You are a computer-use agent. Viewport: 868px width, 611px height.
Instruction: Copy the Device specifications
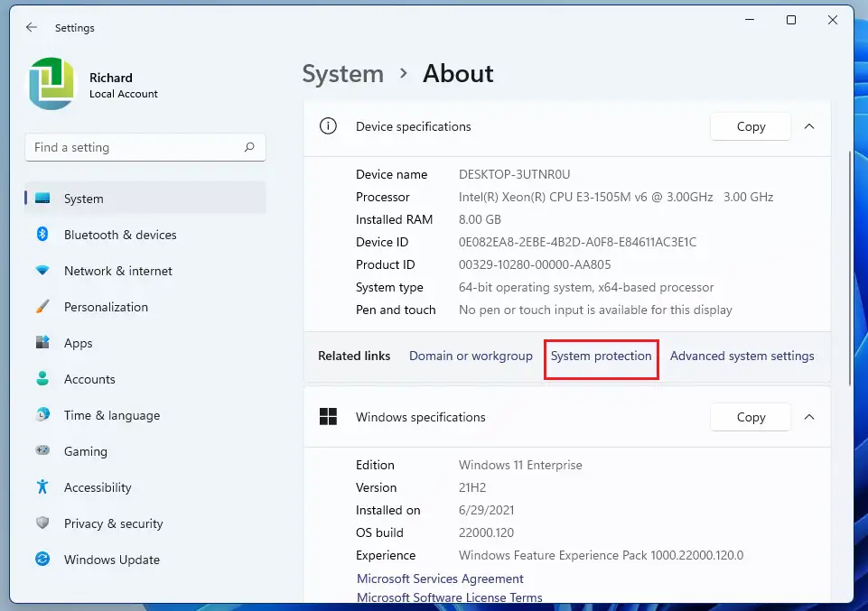751,126
